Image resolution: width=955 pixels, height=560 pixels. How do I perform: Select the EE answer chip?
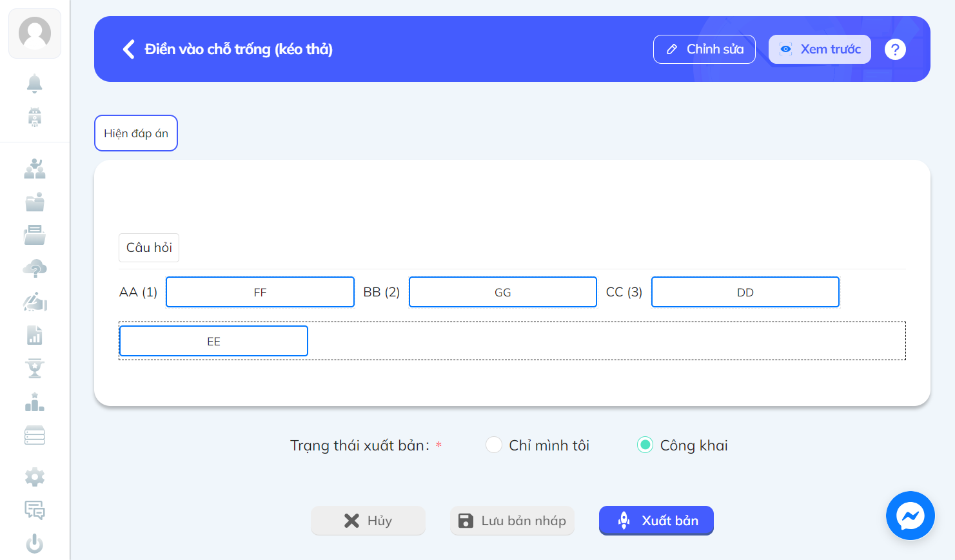(213, 341)
